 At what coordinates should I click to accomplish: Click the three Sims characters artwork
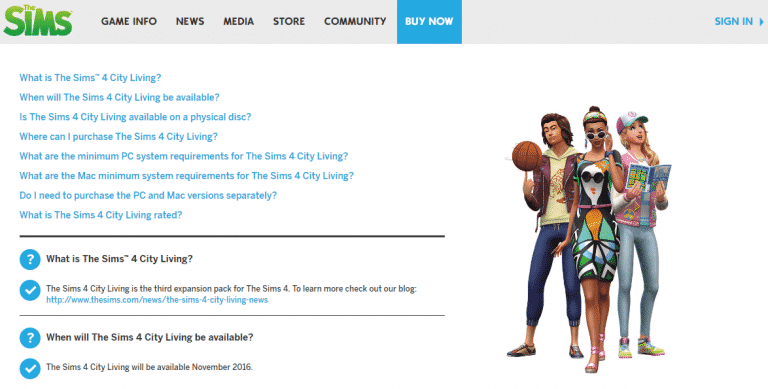pyautogui.click(x=590, y=239)
